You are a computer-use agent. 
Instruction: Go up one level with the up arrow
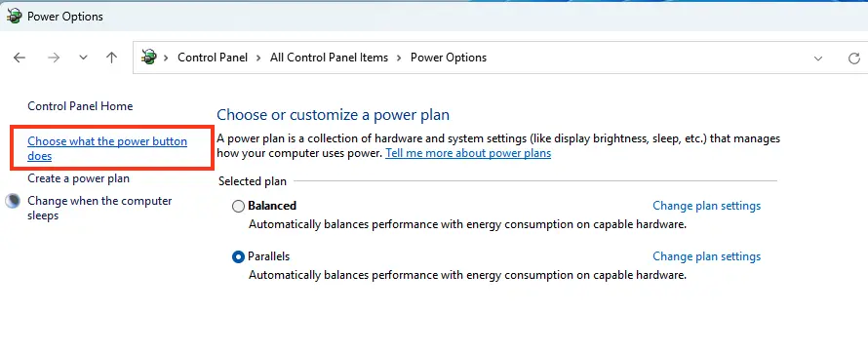pyautogui.click(x=112, y=58)
